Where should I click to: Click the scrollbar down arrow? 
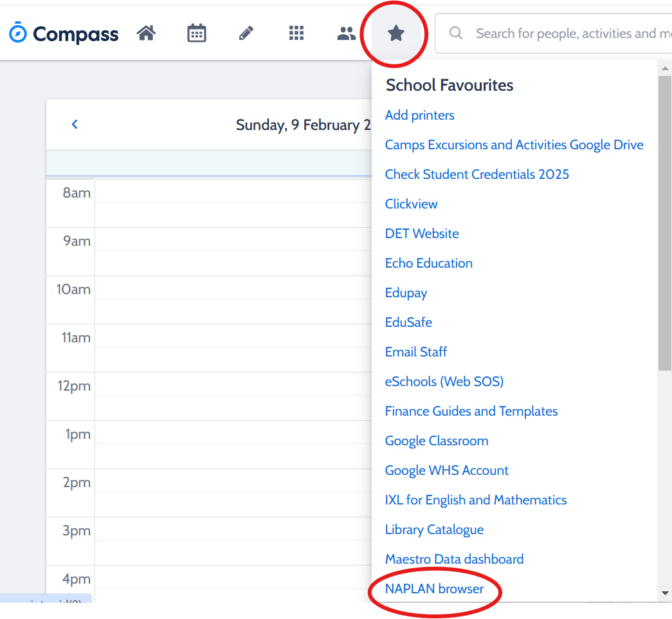coord(665,593)
